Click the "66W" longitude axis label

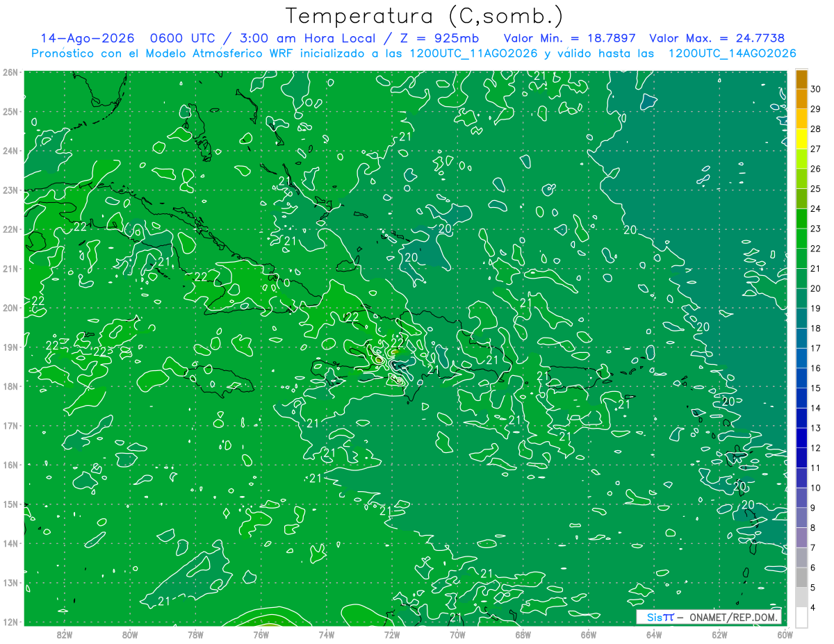[x=589, y=636]
